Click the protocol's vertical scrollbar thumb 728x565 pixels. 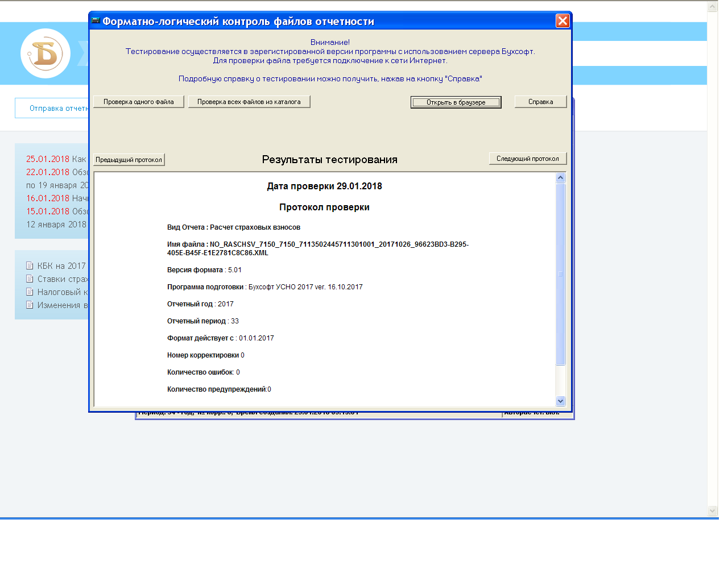click(560, 274)
